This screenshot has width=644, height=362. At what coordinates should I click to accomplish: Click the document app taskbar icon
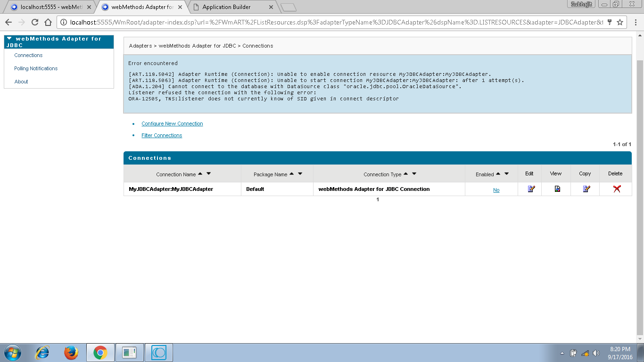129,353
